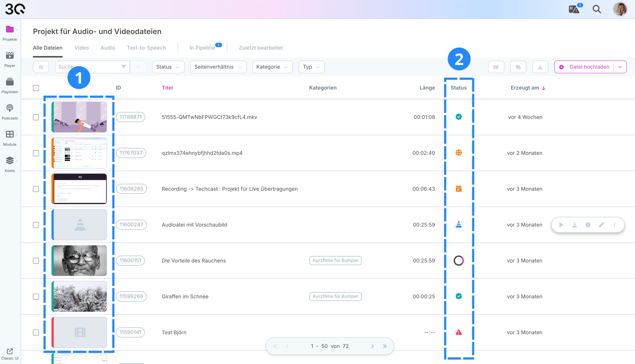The width and height of the screenshot is (635, 364).
Task: Click the header magnifier search icon
Action: point(596,9)
